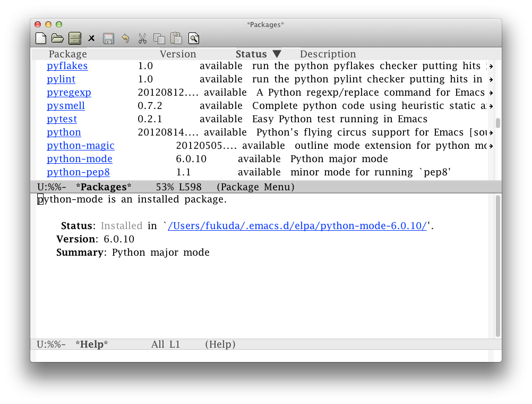Click the "Version: 6.0.10" line in Help
This screenshot has height=404, width=532.
(96, 239)
